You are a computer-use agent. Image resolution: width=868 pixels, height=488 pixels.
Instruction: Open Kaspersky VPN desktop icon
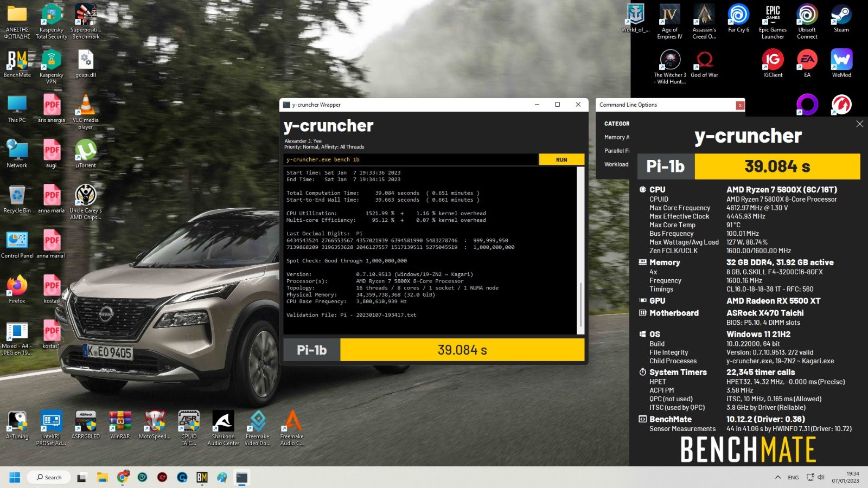point(51,67)
